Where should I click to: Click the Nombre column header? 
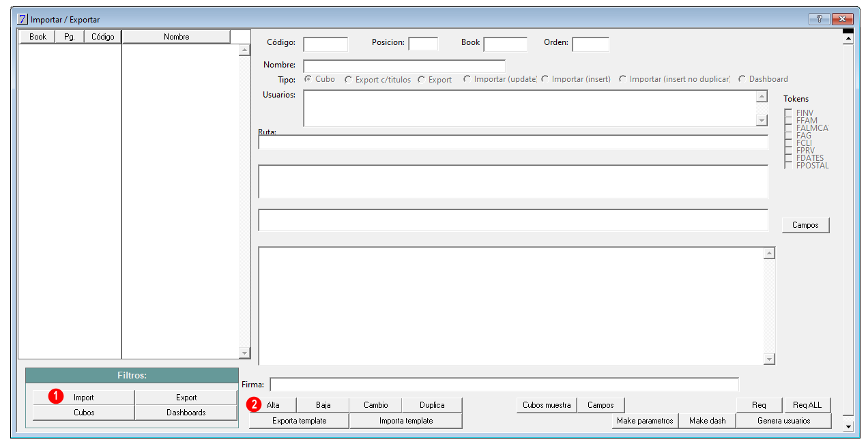click(x=176, y=37)
